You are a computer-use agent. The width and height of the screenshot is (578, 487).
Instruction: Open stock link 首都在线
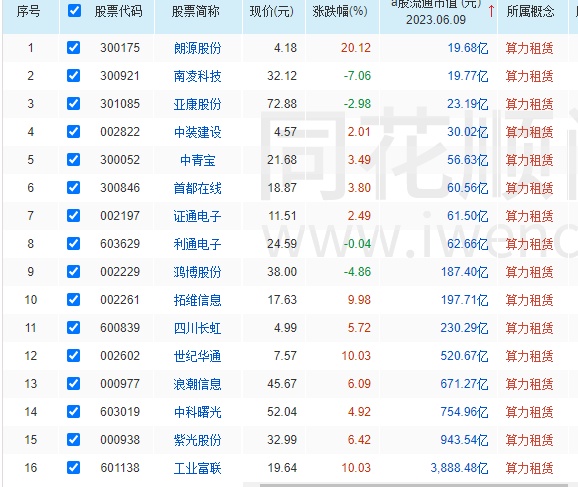coord(198,188)
